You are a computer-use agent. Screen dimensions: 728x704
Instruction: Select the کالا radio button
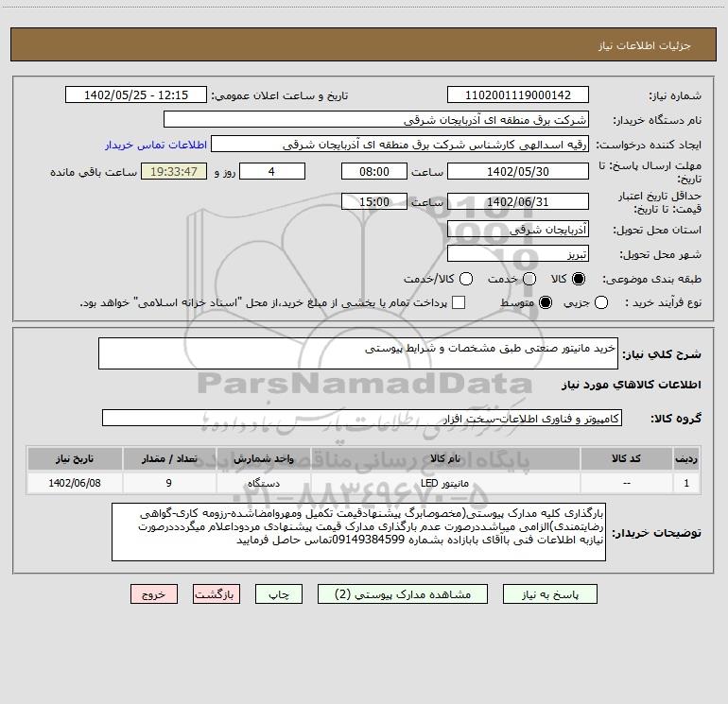tap(579, 279)
